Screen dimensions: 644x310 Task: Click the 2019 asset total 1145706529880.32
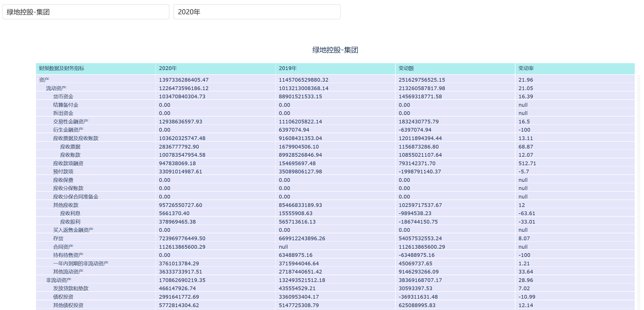pos(303,80)
